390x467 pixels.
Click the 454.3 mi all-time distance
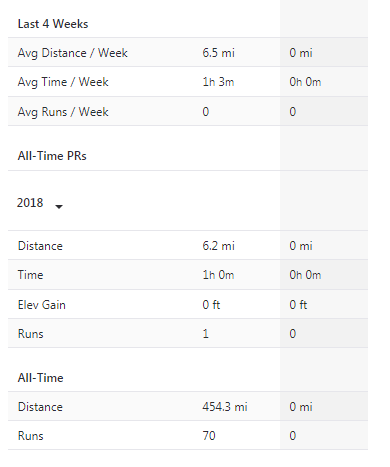coord(225,407)
